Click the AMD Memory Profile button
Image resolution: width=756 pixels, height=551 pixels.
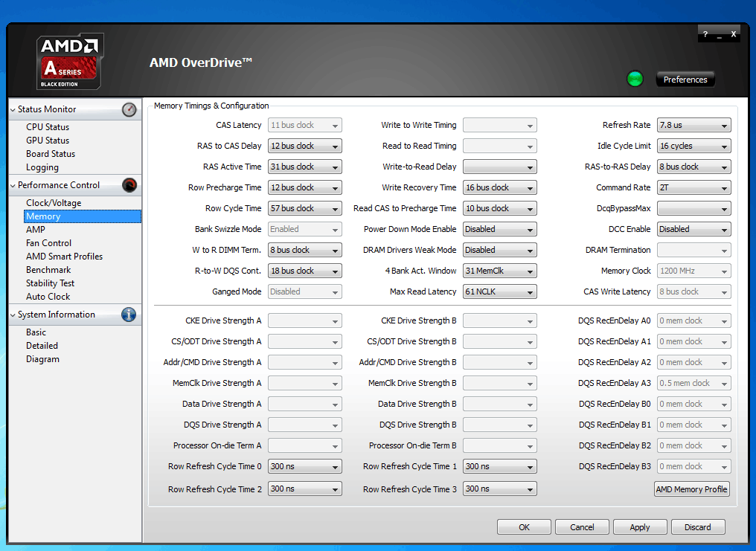(x=691, y=489)
